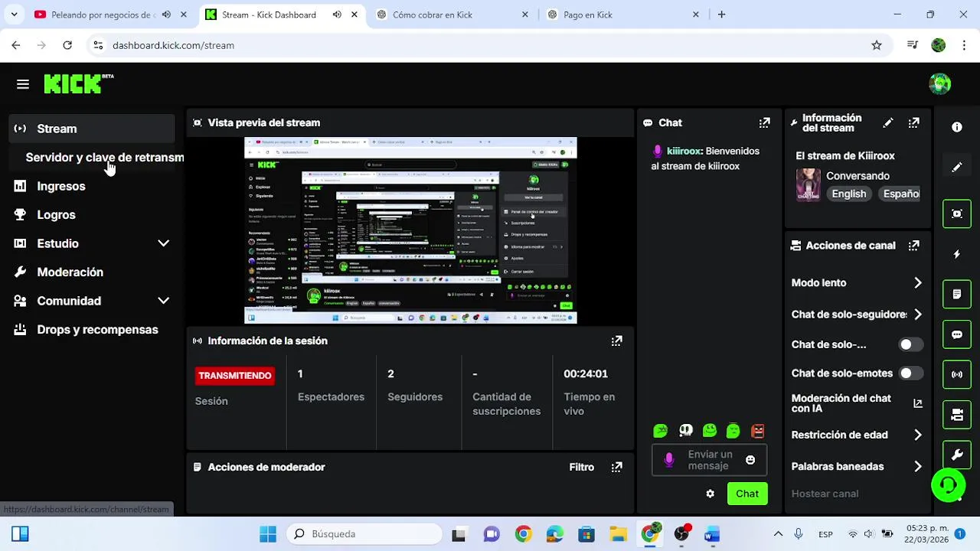980x551 pixels.
Task: Open the Windows Start menu
Action: click(x=268, y=534)
